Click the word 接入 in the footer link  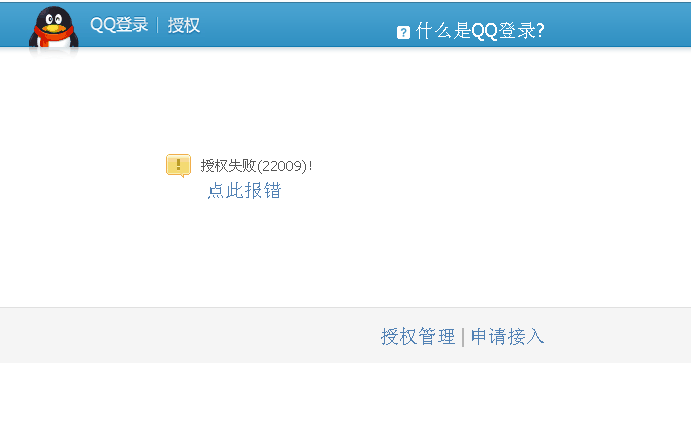pos(527,337)
